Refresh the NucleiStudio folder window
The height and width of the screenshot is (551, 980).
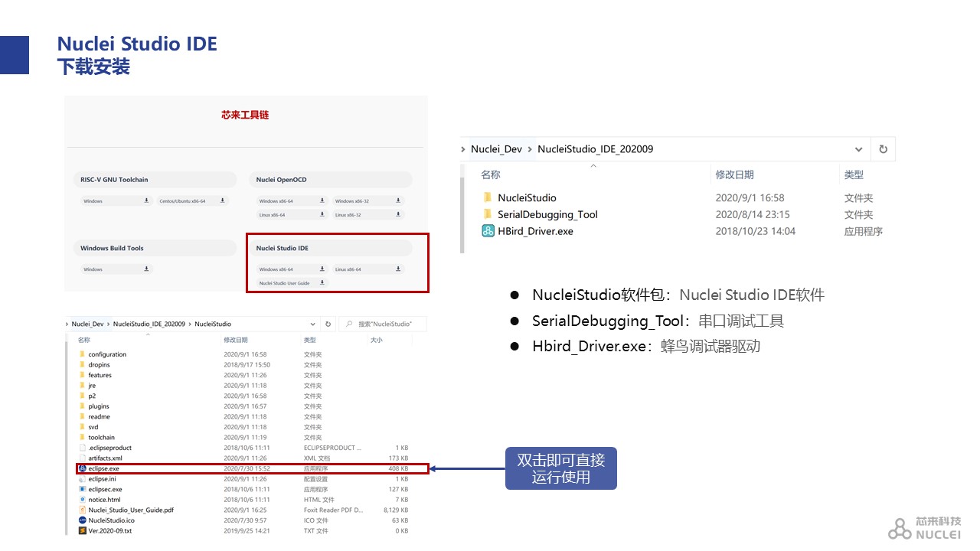click(x=328, y=324)
